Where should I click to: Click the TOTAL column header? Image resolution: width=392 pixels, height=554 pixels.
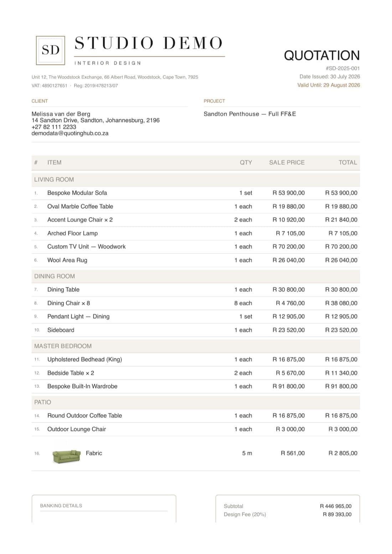(x=348, y=163)
